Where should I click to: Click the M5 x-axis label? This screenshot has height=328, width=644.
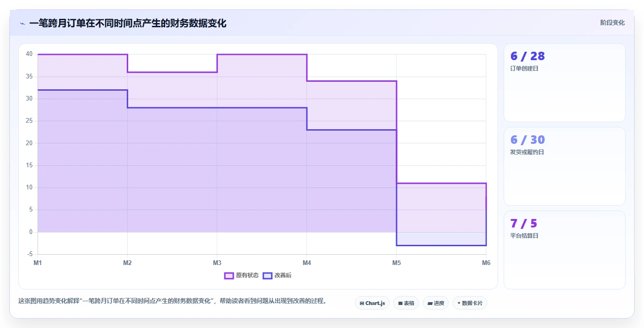pos(397,263)
